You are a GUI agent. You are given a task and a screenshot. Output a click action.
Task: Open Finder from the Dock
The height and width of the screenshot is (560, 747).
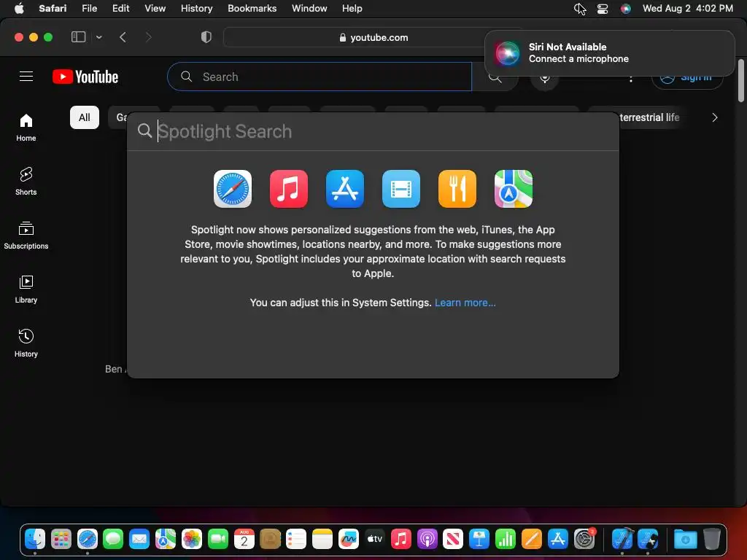tap(35, 539)
